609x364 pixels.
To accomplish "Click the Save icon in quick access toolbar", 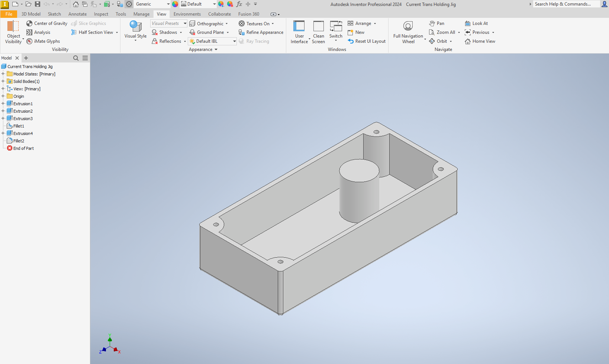I will [38, 4].
